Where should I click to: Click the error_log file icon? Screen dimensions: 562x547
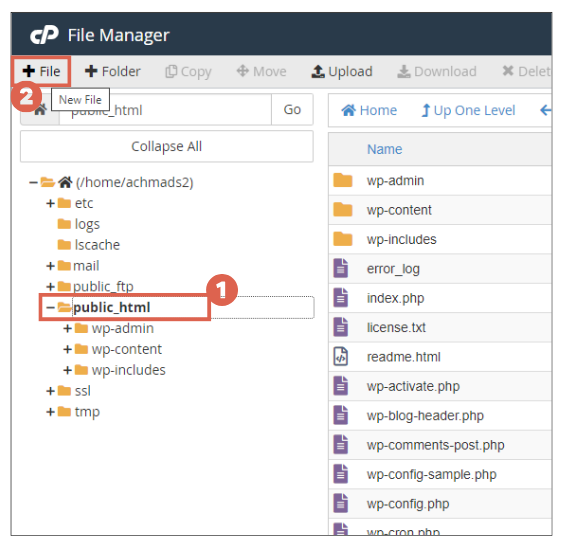[340, 268]
